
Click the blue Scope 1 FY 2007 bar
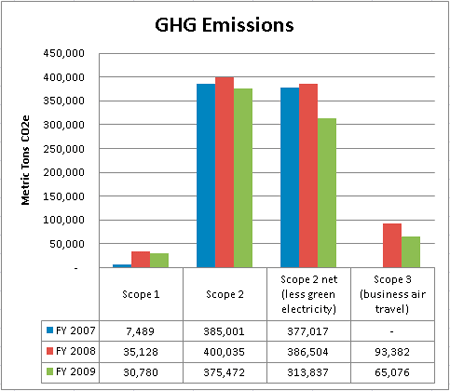point(122,266)
